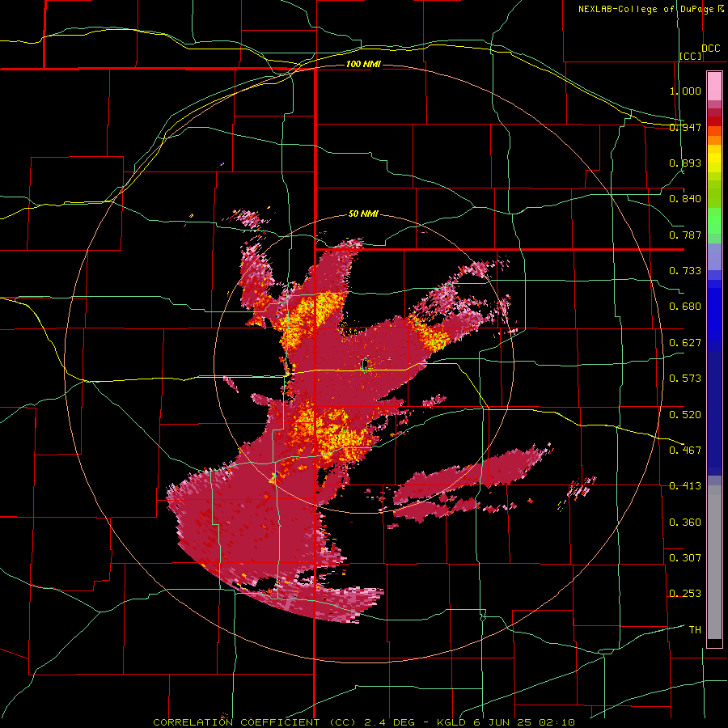Click the 0.893 legend value
The height and width of the screenshot is (728, 728).
[x=685, y=163]
